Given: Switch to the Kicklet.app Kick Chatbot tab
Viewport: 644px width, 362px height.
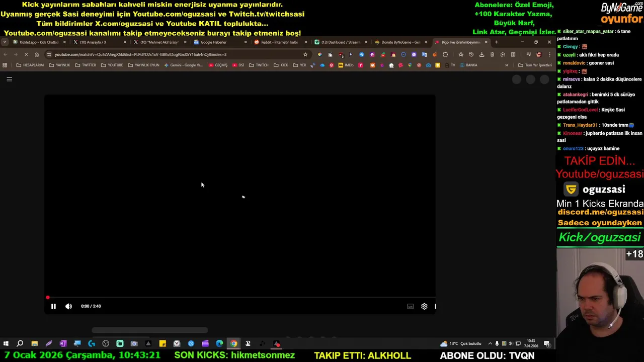Looking at the screenshot, I should (39, 42).
